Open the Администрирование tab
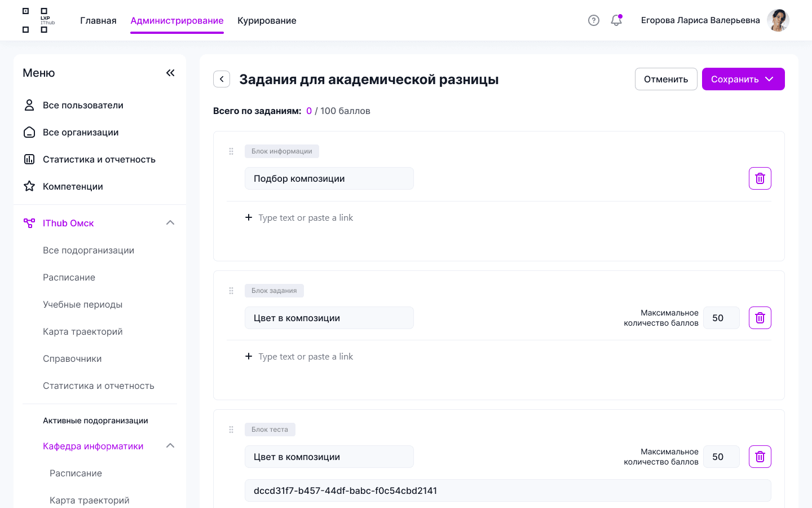 coord(177,20)
